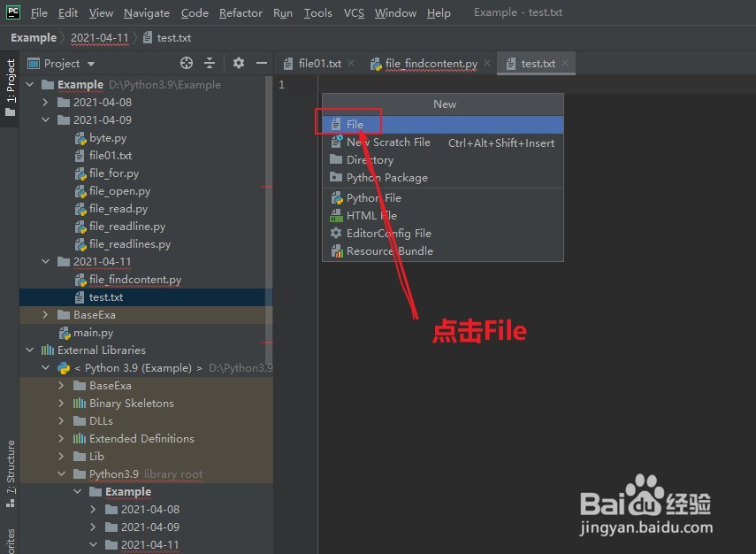Create an EditorConfig File from the menu
Screen dimensions: 756x554
386,233
